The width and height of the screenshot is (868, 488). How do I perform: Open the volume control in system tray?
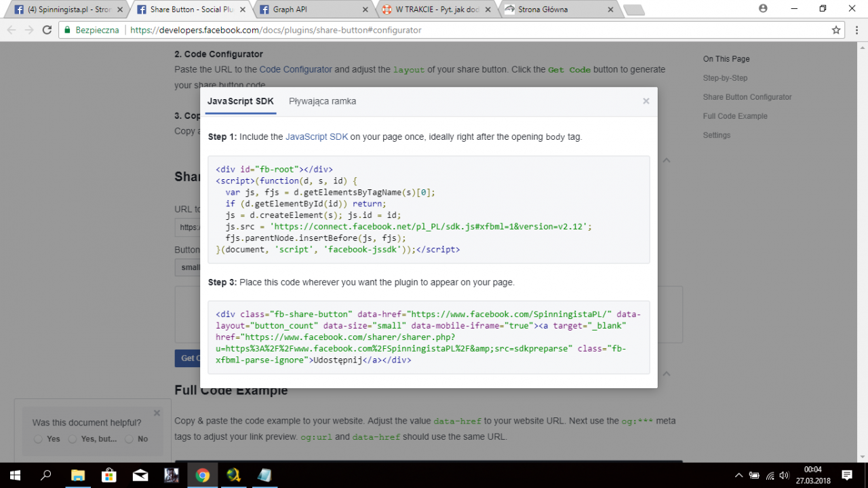pos(785,475)
